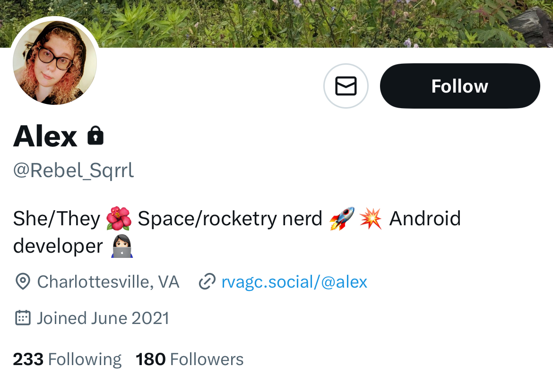Open the rvagc.social/@alex link
The height and width of the screenshot is (392, 553).
[294, 282]
